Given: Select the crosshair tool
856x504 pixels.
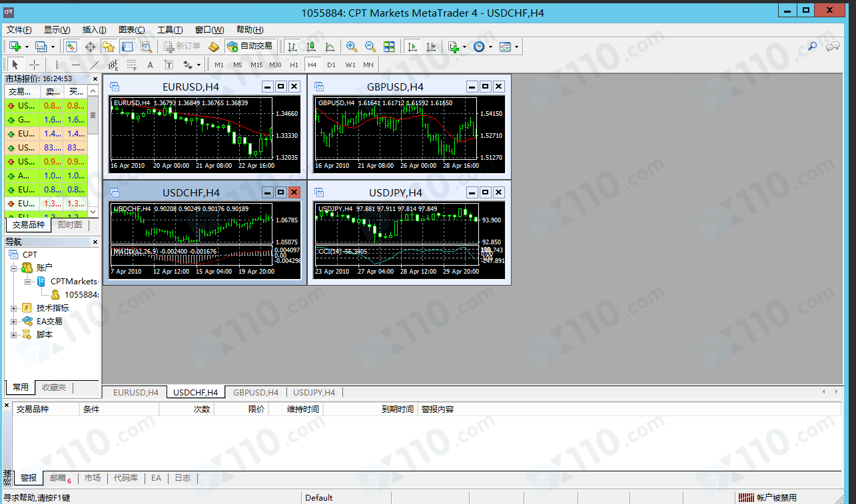Looking at the screenshot, I should (34, 65).
